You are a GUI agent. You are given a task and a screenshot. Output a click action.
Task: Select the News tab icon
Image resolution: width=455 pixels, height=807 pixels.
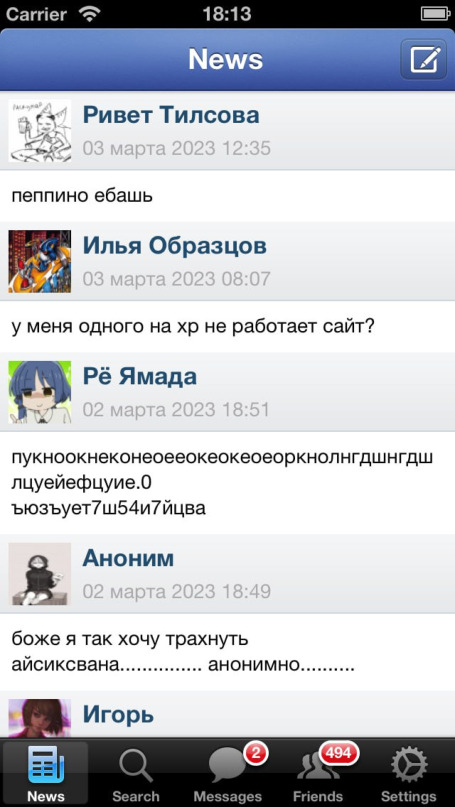pyautogui.click(x=46, y=772)
